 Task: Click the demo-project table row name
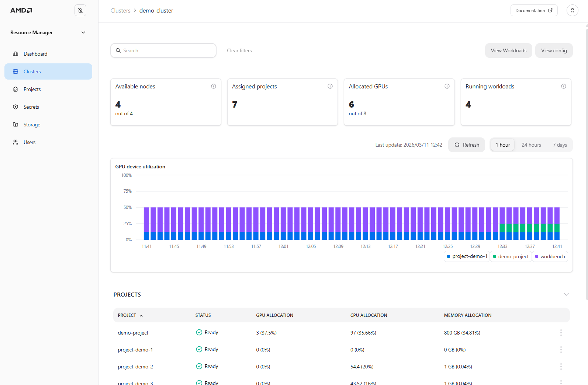[x=133, y=333]
